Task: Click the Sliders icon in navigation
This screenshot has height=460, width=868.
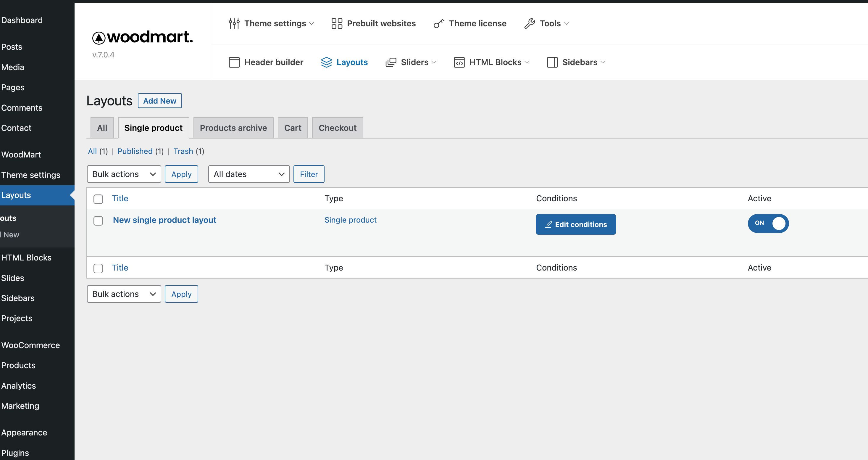Action: (x=391, y=62)
